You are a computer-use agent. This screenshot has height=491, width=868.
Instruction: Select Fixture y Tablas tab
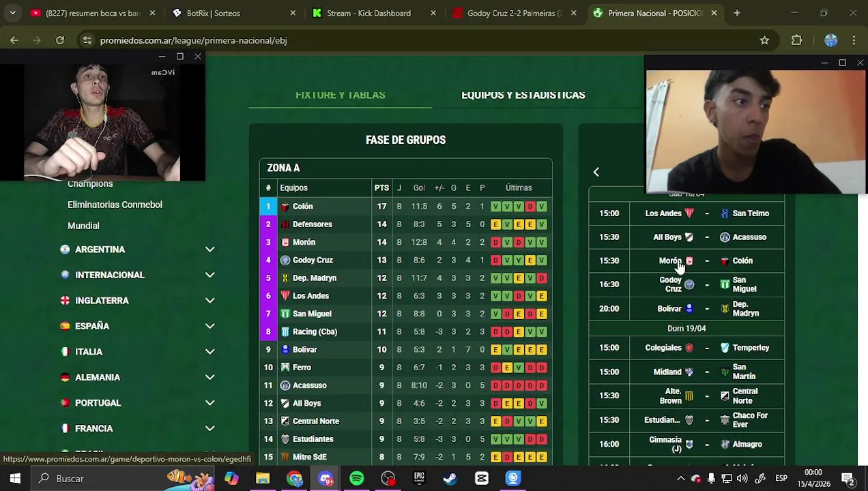pos(340,95)
